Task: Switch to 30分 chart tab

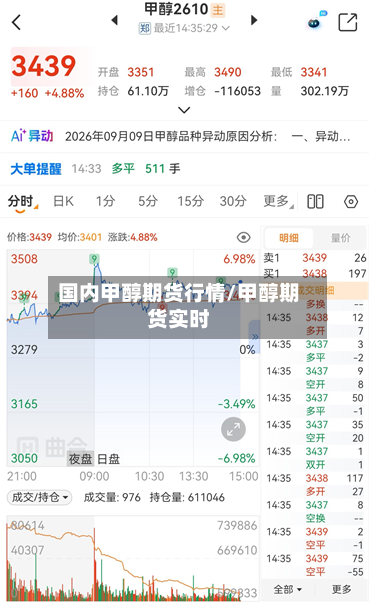Action: (233, 201)
